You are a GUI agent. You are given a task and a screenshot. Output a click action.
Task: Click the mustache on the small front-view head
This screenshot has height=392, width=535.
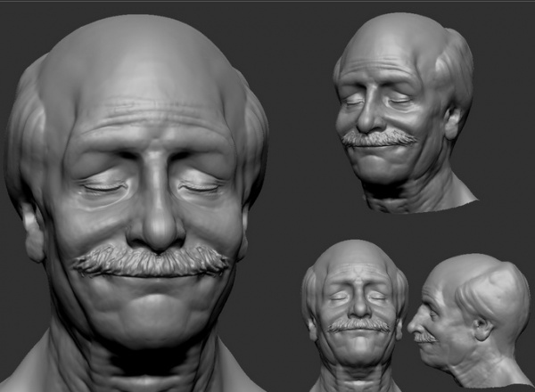(358, 325)
